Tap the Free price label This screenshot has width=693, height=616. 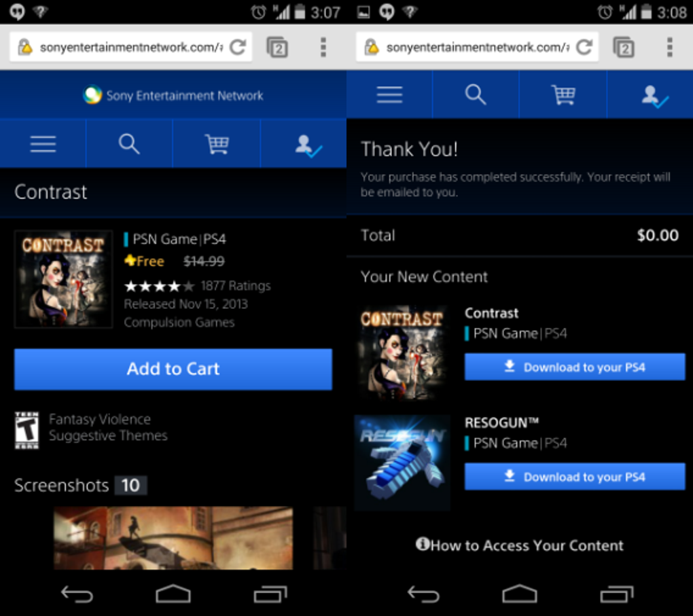pyautogui.click(x=144, y=261)
